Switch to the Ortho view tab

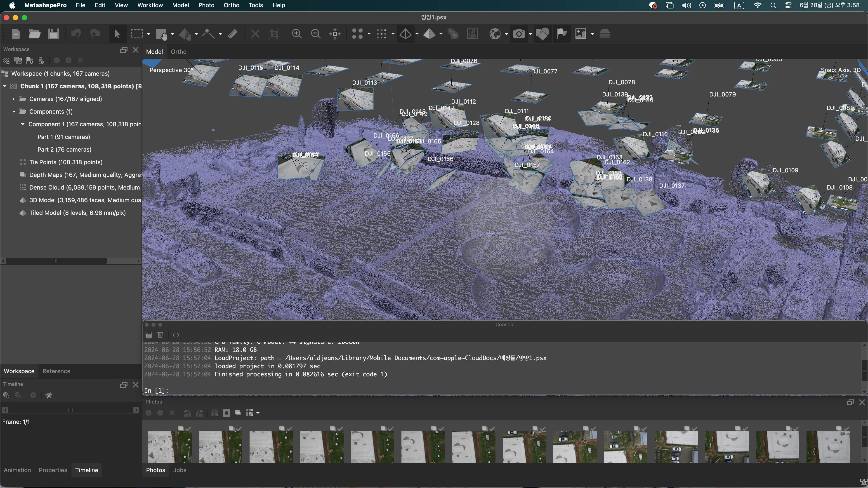pyautogui.click(x=178, y=52)
